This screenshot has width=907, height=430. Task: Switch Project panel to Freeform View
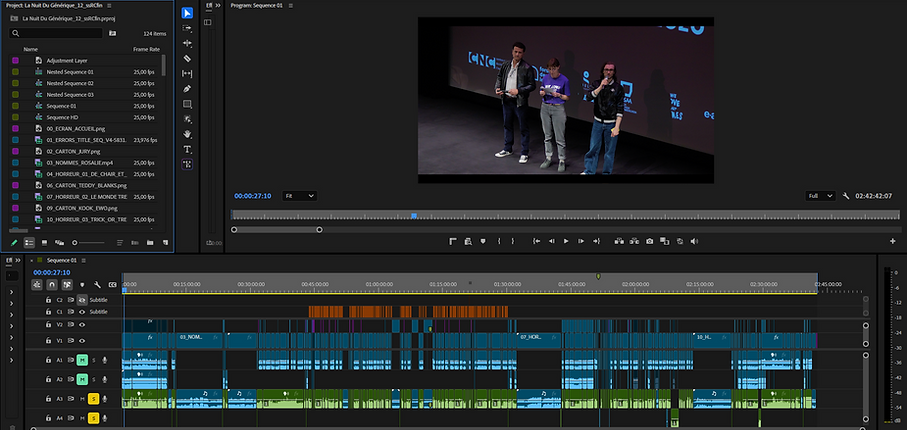59,242
